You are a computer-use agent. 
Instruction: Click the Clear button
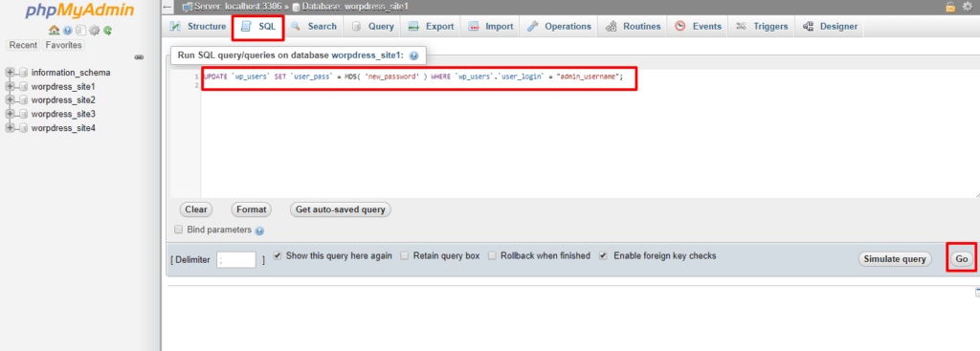[196, 209]
